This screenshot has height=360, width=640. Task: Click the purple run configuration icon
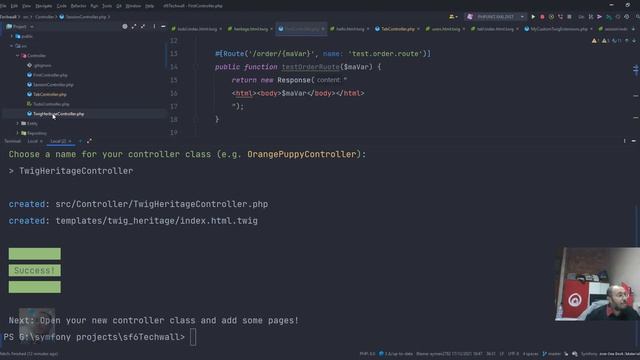click(470, 17)
